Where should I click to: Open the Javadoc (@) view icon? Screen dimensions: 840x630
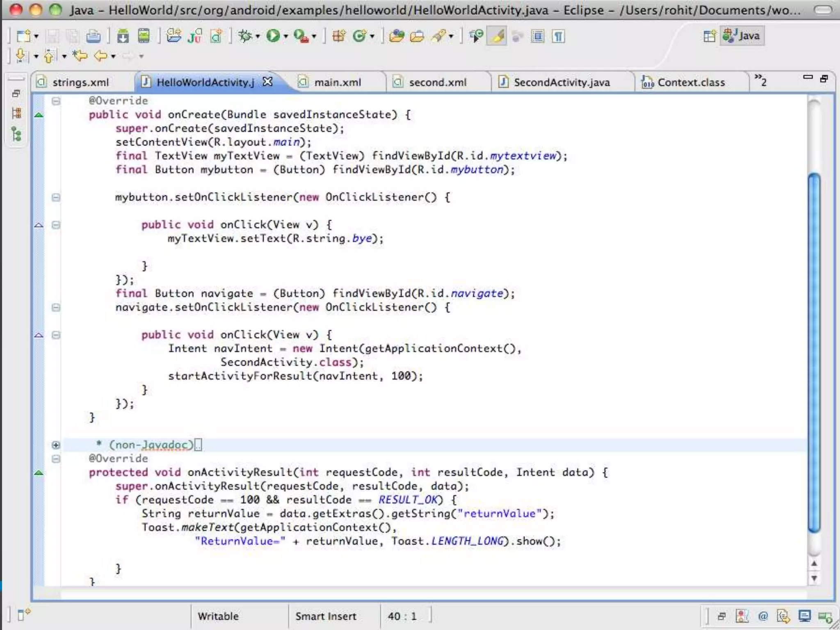click(x=763, y=616)
